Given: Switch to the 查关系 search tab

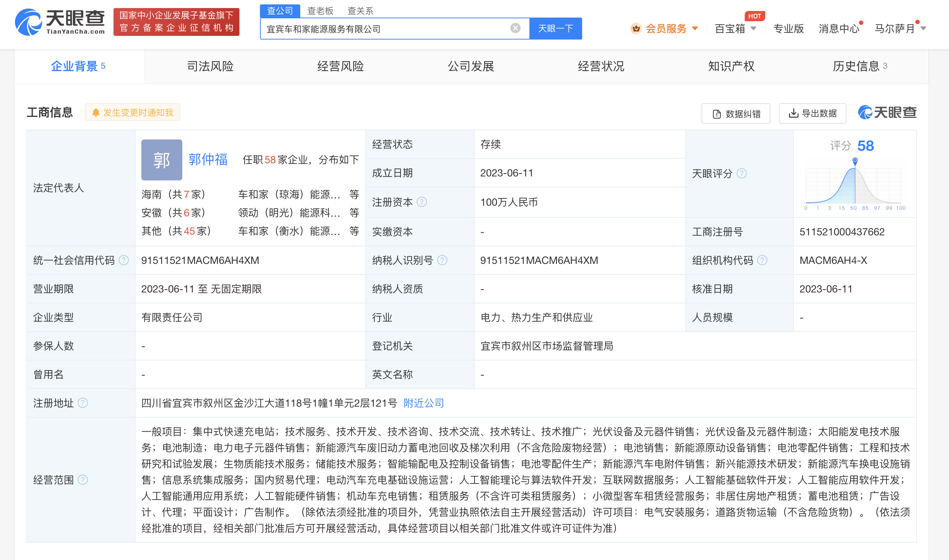Looking at the screenshot, I should pos(360,11).
